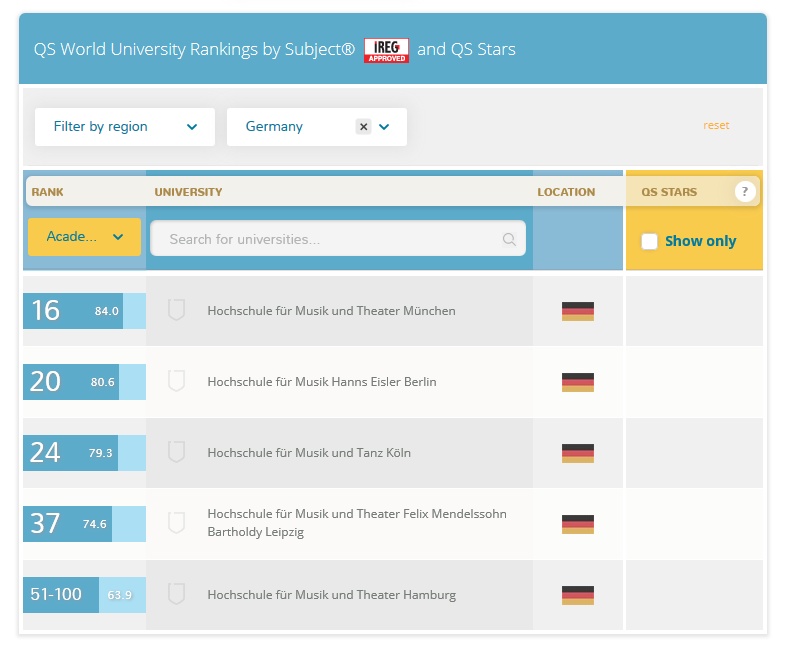Click rank 20 score bar 80.6
789x662 pixels.
coord(85,382)
